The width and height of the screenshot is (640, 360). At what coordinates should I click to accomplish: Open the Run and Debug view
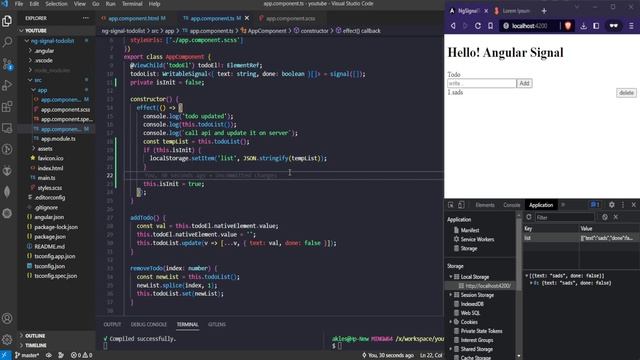click(x=7, y=85)
